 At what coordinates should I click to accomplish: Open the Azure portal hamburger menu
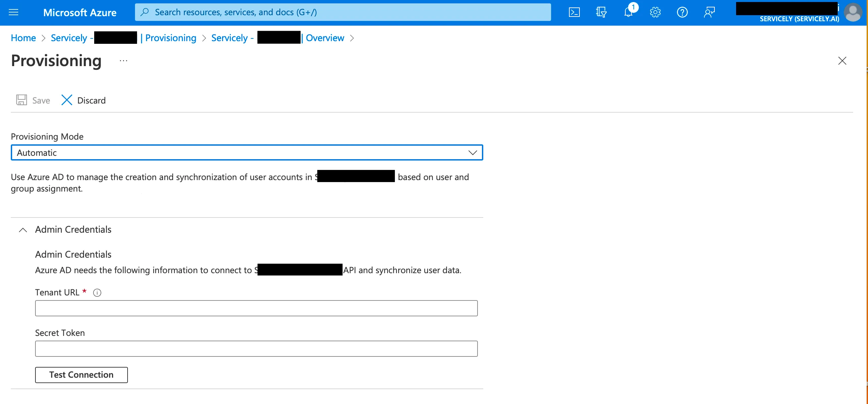coord(13,12)
